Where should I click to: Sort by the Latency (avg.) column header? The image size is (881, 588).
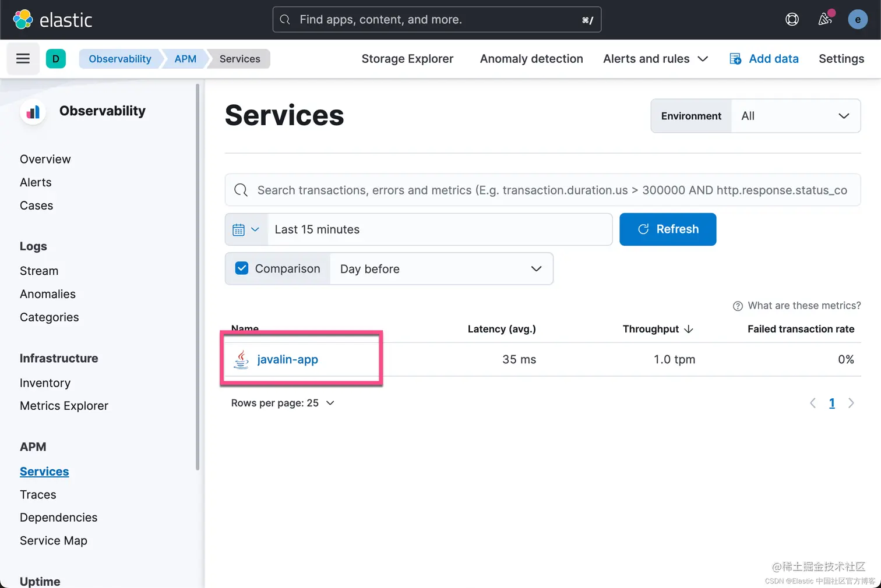[502, 329]
